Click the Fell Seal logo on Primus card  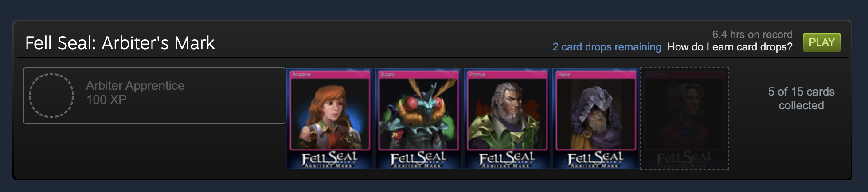tap(507, 160)
